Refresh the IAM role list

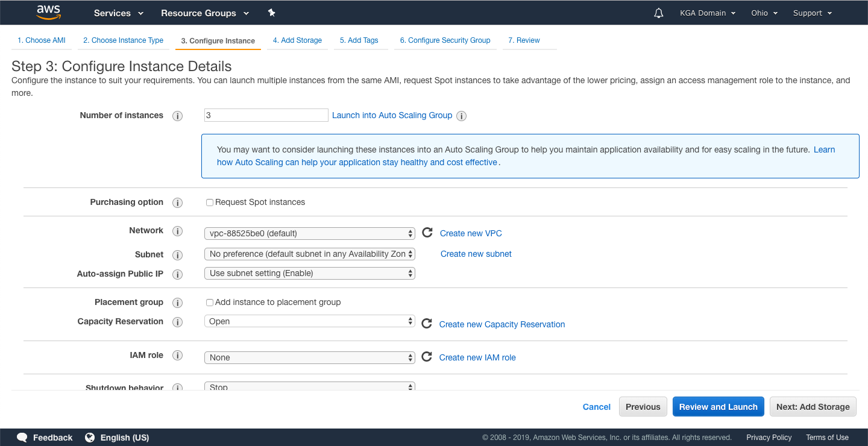(427, 357)
